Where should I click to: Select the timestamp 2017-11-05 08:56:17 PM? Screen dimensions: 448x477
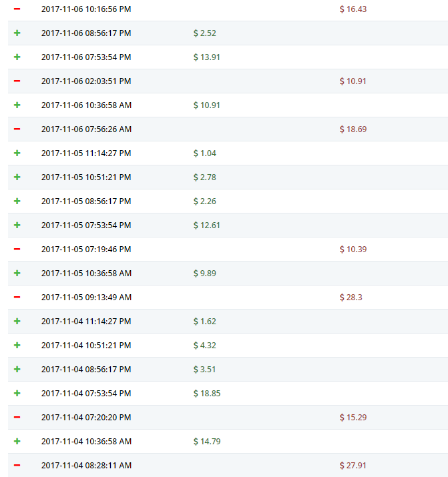click(x=86, y=201)
